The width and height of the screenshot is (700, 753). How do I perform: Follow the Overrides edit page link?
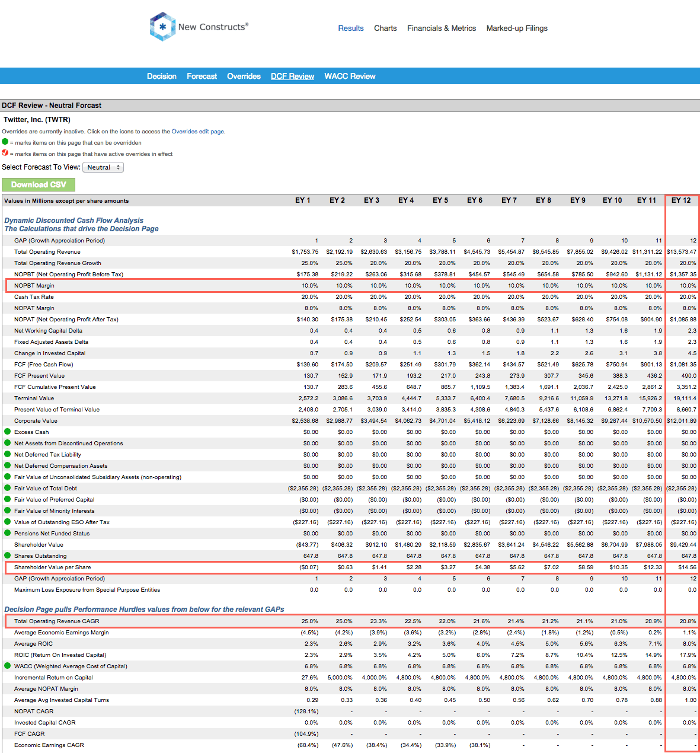[197, 132]
